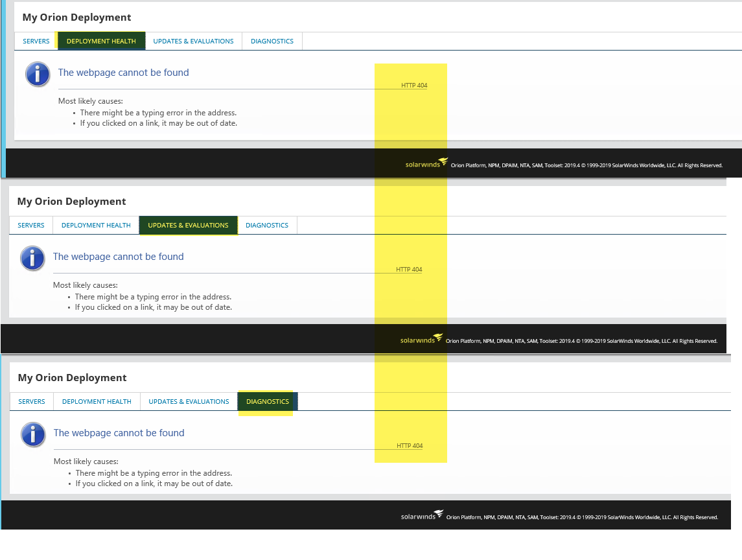The height and width of the screenshot is (560, 742).
Task: Click 'typing error in the address' line, top panel
Action: (158, 113)
